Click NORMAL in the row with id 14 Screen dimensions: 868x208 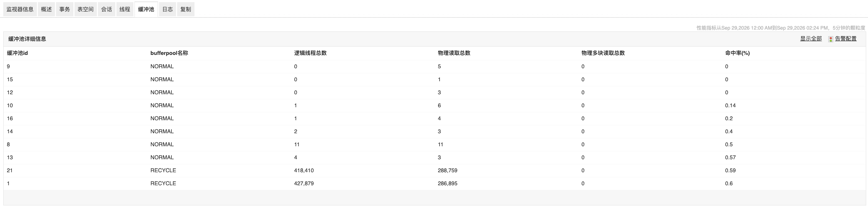[x=162, y=131]
